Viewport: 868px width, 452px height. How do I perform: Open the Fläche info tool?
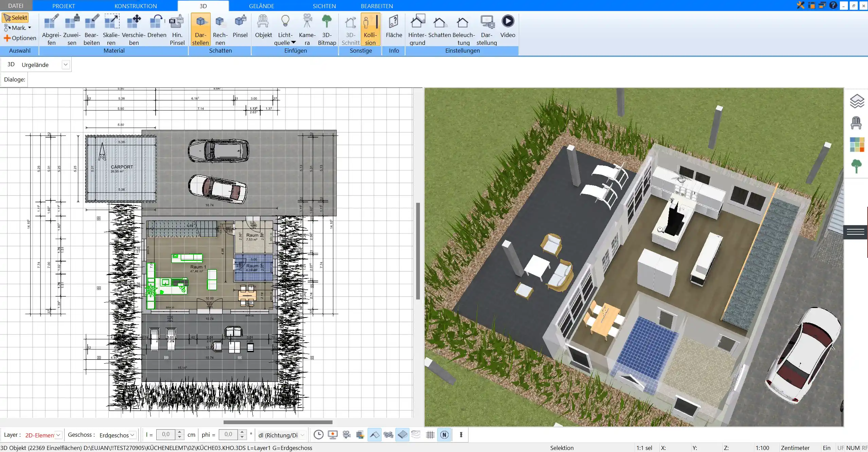pos(394,26)
